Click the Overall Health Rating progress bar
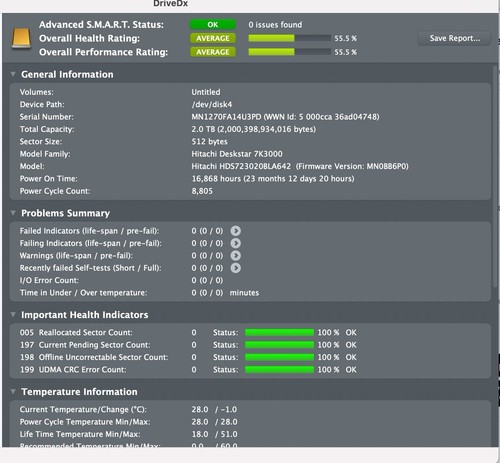This screenshot has width=500, height=463. [x=289, y=38]
